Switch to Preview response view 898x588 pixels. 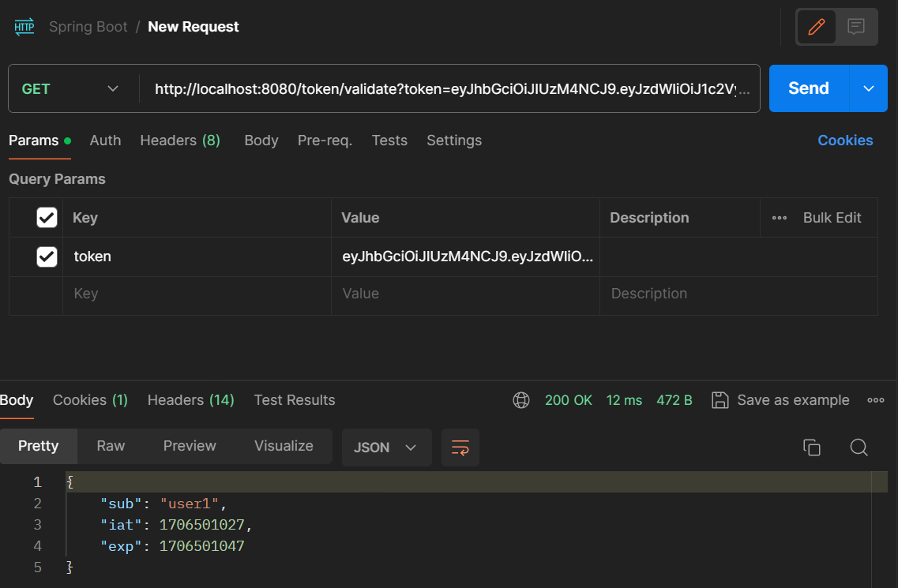pos(190,446)
